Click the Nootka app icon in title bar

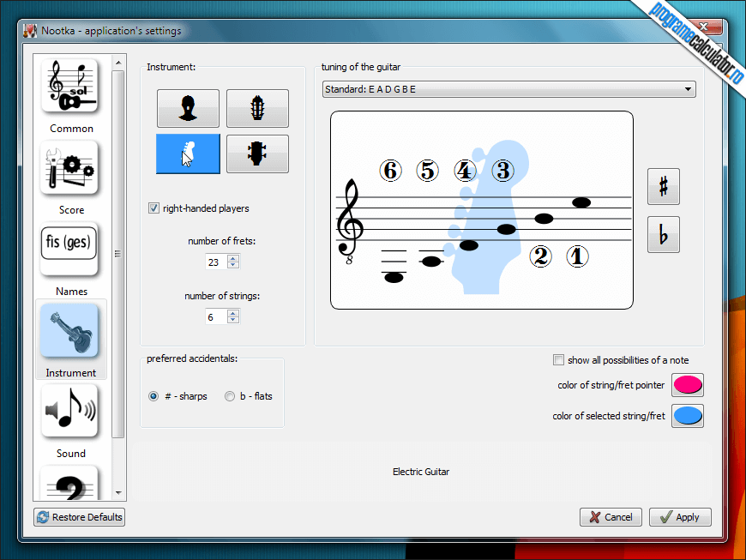coord(30,31)
